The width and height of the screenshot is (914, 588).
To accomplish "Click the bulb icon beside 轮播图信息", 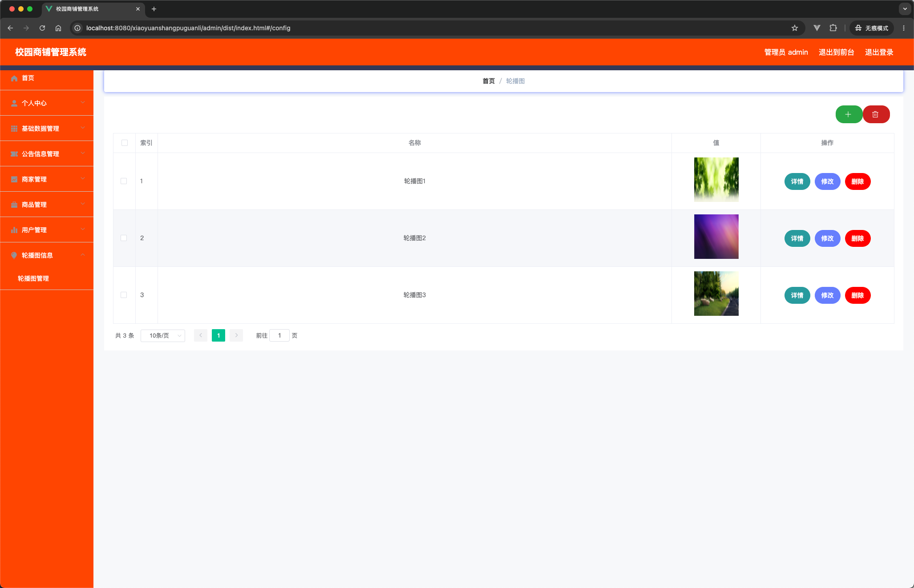I will click(x=14, y=255).
